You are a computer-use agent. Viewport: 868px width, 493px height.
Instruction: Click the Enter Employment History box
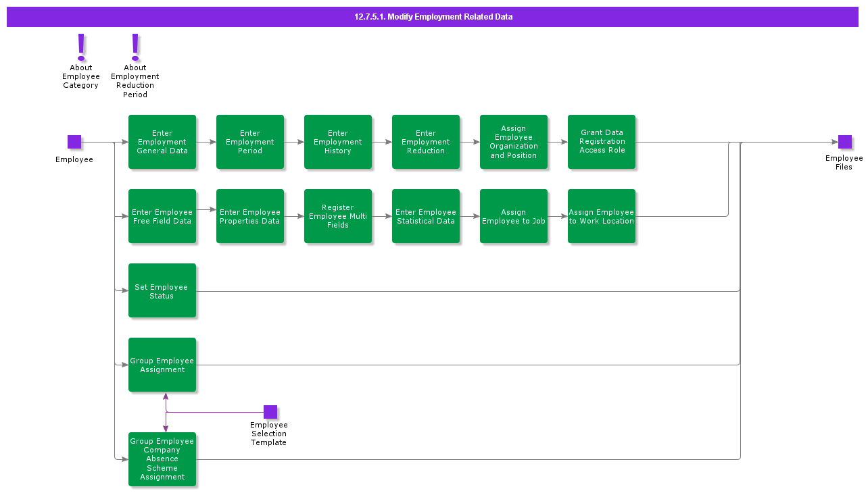tap(338, 142)
